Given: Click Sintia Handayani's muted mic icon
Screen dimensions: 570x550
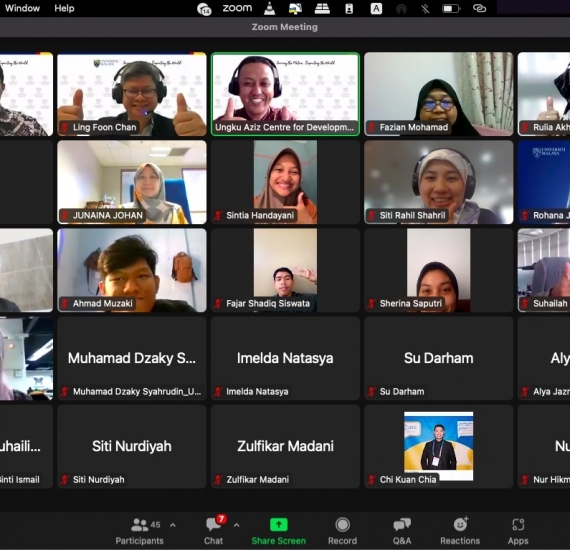Looking at the screenshot, I should coord(218,216).
